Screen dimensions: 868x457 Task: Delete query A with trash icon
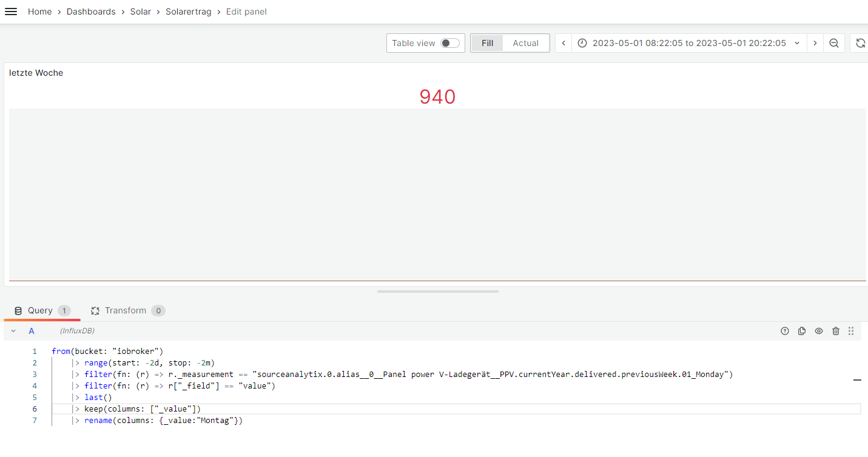click(x=836, y=331)
